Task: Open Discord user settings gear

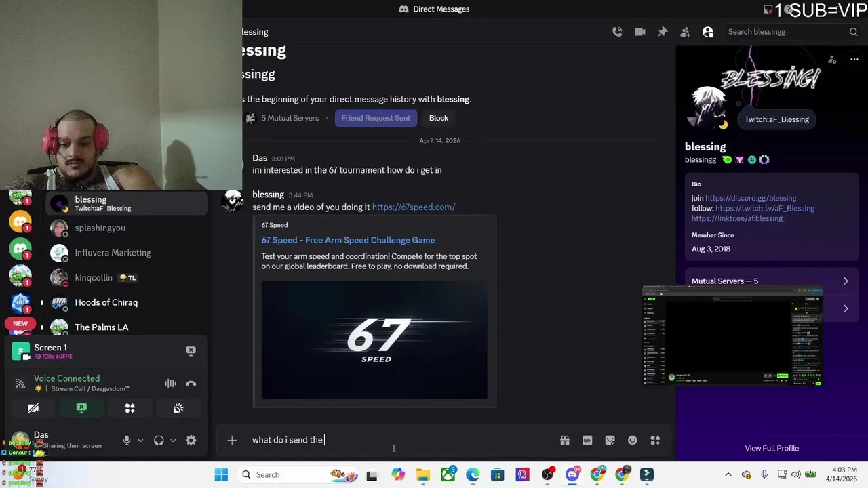Action: pyautogui.click(x=191, y=441)
